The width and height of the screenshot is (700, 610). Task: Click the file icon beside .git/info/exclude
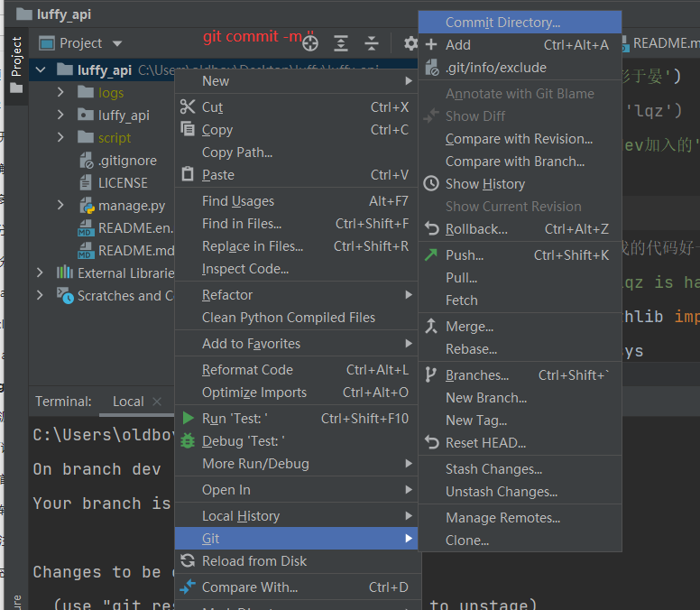click(432, 68)
